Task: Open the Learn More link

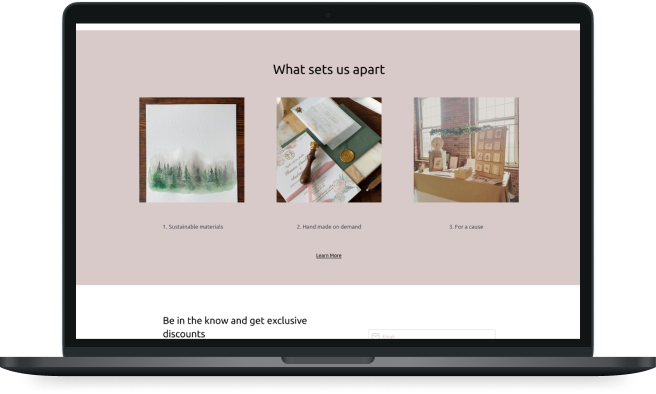Action: tap(328, 256)
